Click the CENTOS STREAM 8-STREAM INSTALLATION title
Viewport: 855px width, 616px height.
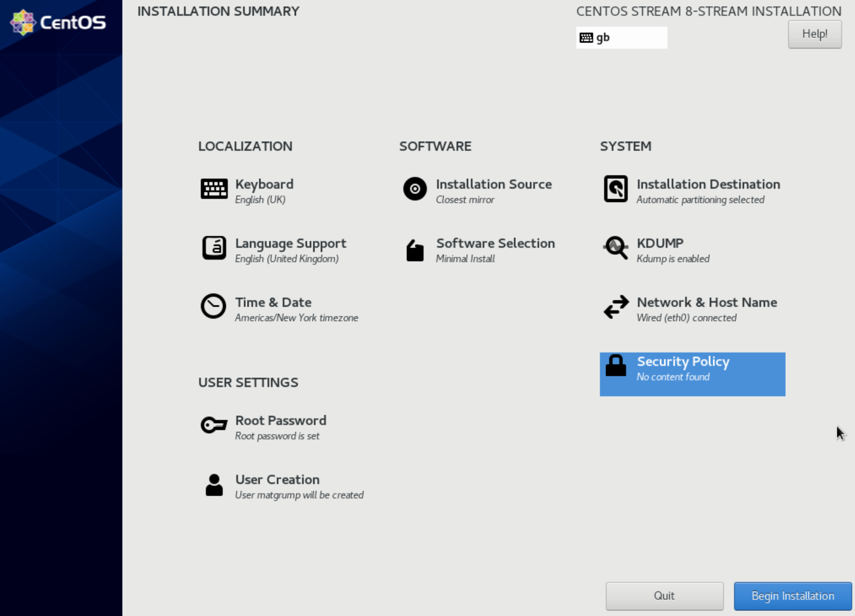click(709, 11)
